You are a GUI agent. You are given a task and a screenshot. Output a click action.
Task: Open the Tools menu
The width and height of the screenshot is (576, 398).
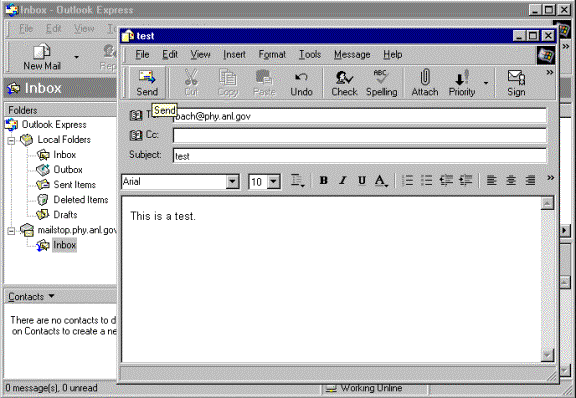310,54
